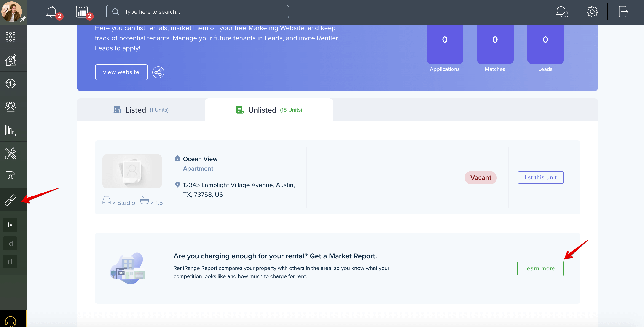Open the applicant document icon in sidebar
Viewport: 644px width, 327px height.
[11, 177]
